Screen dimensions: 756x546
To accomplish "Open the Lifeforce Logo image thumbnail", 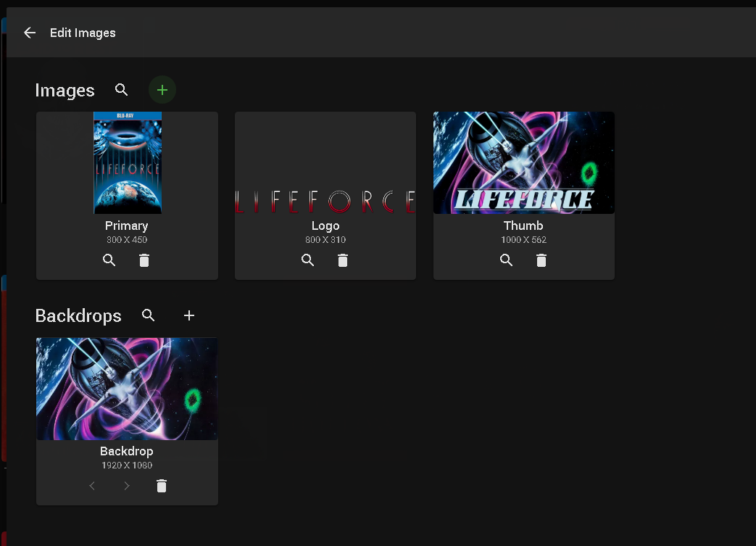I will coord(325,163).
